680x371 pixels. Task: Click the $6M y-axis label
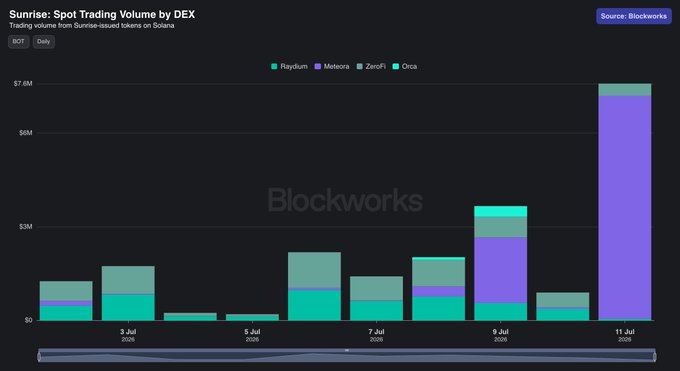pos(26,133)
